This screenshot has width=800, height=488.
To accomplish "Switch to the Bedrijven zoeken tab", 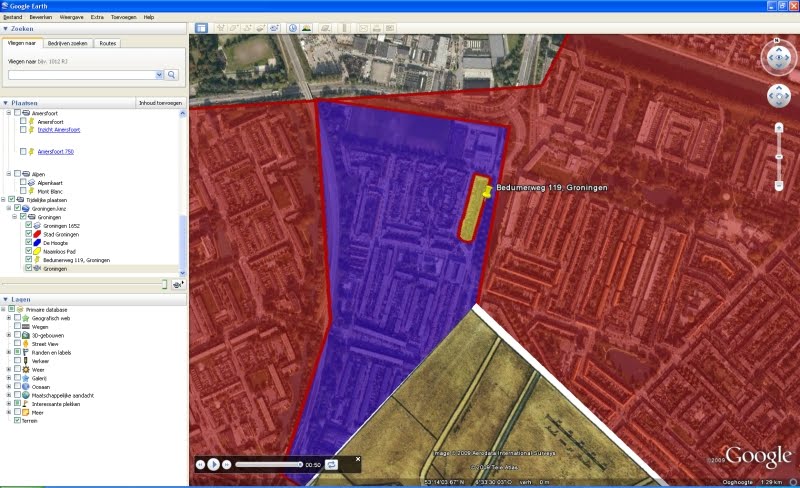I will (x=67, y=43).
